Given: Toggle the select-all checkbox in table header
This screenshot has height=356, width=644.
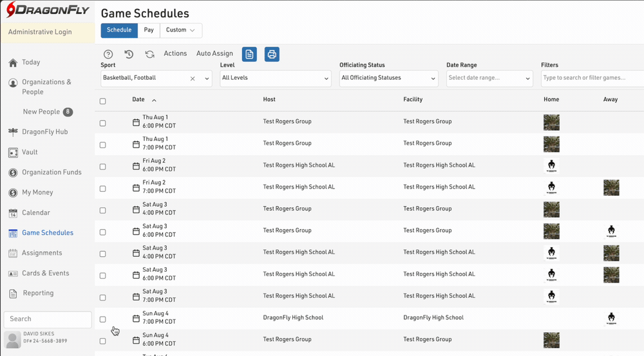Looking at the screenshot, I should tap(103, 101).
